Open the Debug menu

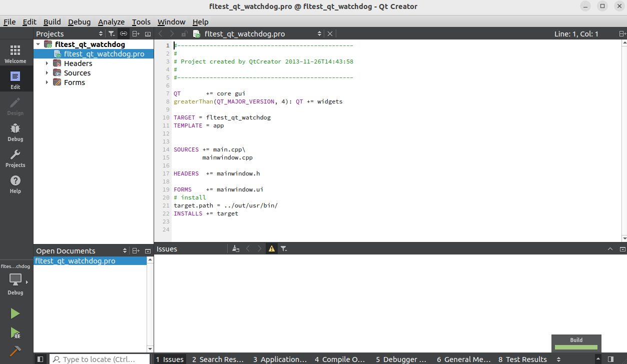pos(80,22)
